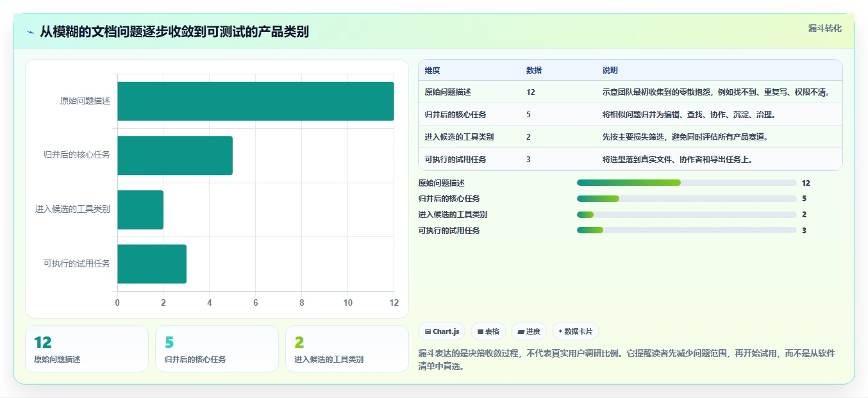Click the 进入候选的工具类别 progress bar
Viewport: 868px width, 398px height.
click(687, 215)
